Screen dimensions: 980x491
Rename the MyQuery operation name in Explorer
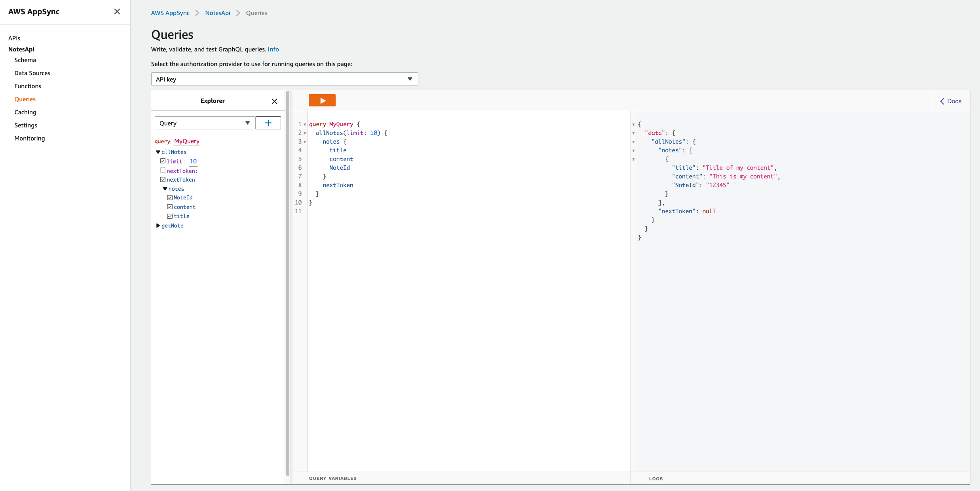coord(187,141)
